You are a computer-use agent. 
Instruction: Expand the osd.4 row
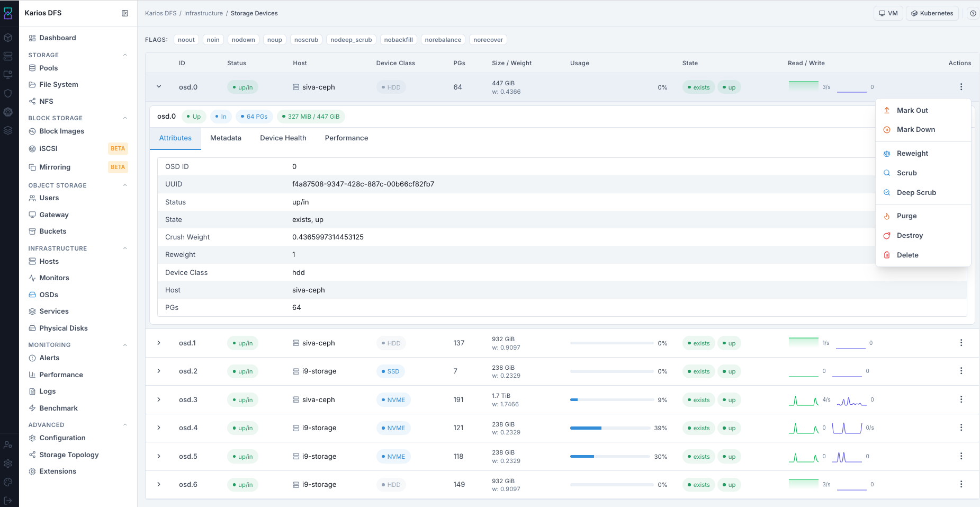pyautogui.click(x=159, y=428)
